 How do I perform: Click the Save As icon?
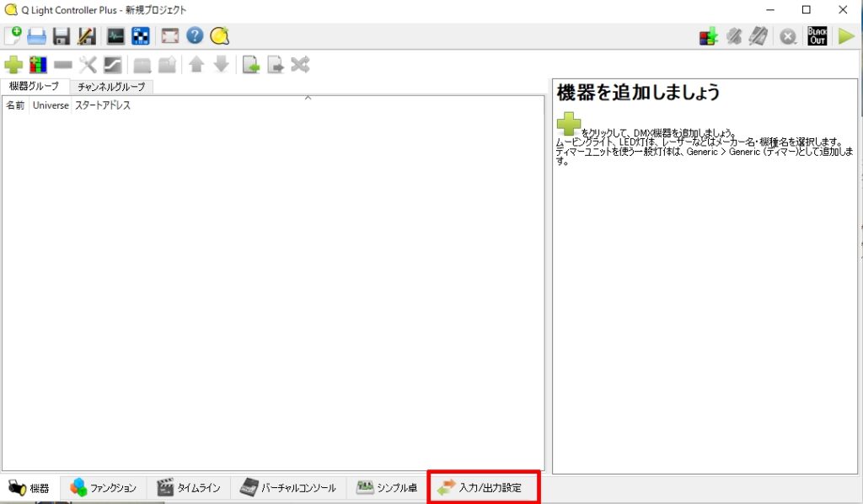coord(87,36)
